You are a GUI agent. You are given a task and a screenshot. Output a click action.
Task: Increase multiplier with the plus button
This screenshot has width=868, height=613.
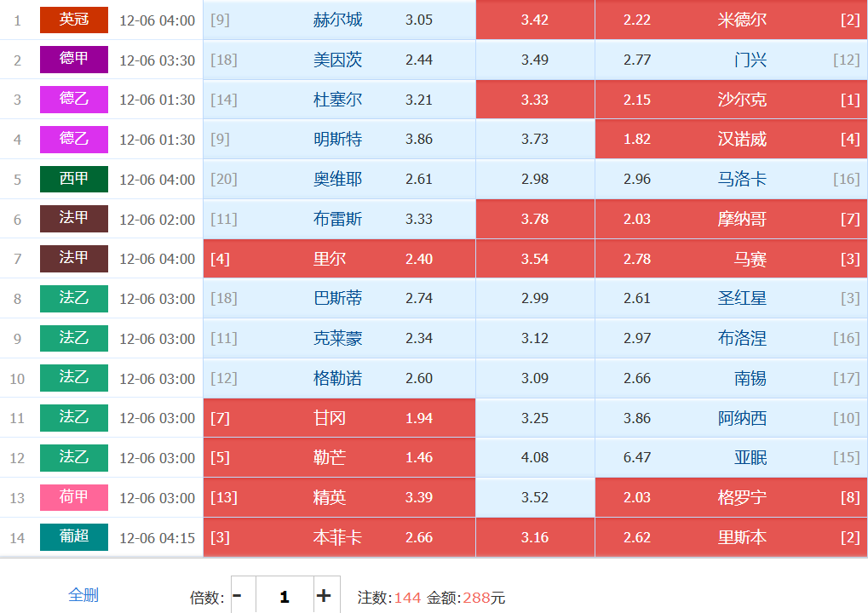pos(324,596)
